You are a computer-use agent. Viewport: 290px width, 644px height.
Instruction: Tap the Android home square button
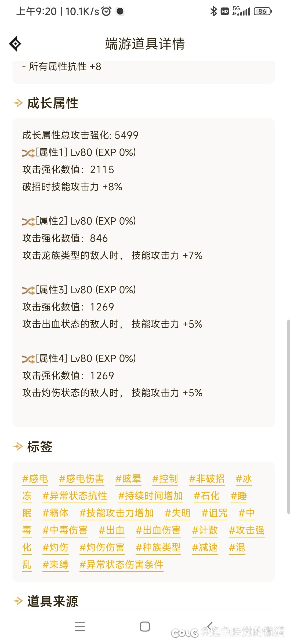pos(145,627)
